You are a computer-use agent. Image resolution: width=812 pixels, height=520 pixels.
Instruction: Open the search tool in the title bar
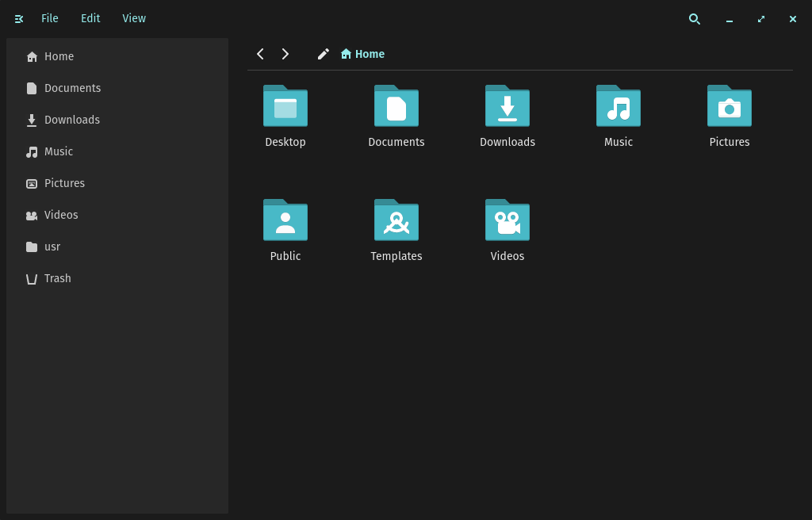pyautogui.click(x=695, y=19)
